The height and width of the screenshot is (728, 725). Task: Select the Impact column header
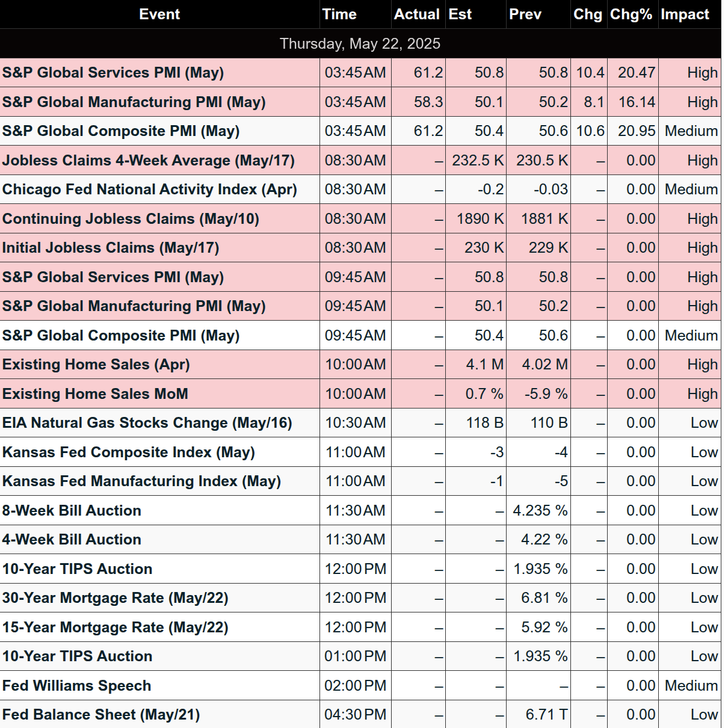pos(685,14)
